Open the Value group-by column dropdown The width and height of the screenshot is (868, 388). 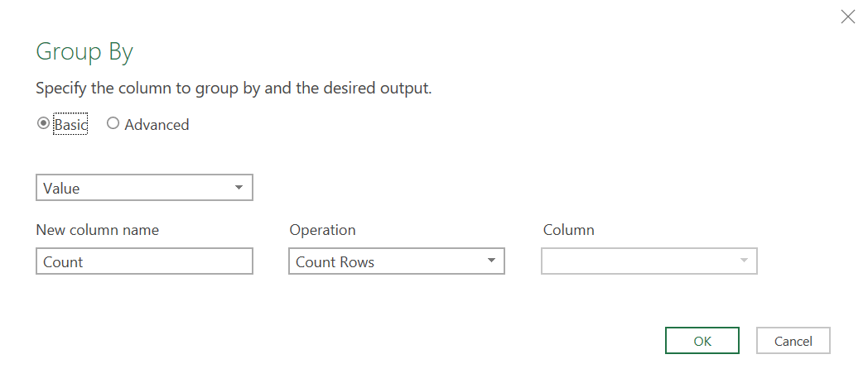tap(144, 188)
